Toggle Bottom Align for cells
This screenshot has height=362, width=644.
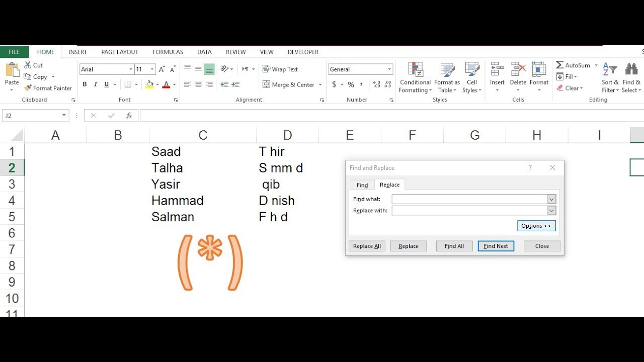pyautogui.click(x=209, y=69)
